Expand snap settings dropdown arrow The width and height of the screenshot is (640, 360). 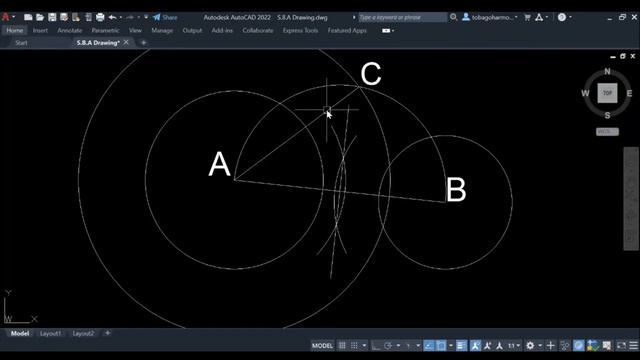point(364,346)
